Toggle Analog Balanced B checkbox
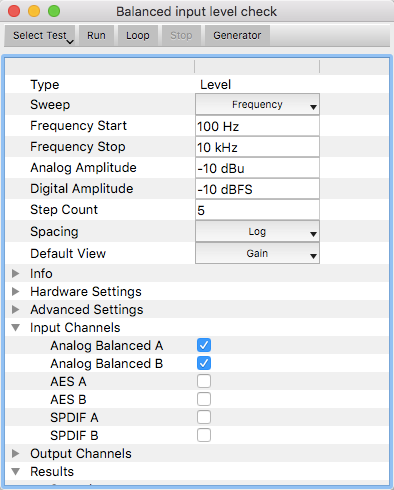The height and width of the screenshot is (490, 394). click(x=204, y=363)
